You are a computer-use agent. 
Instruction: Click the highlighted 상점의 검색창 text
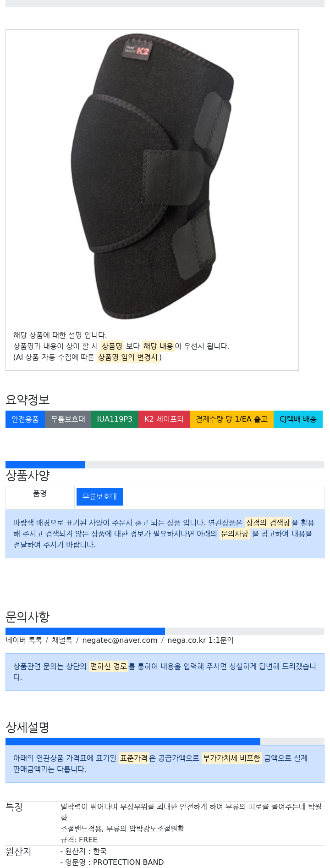coord(268,523)
